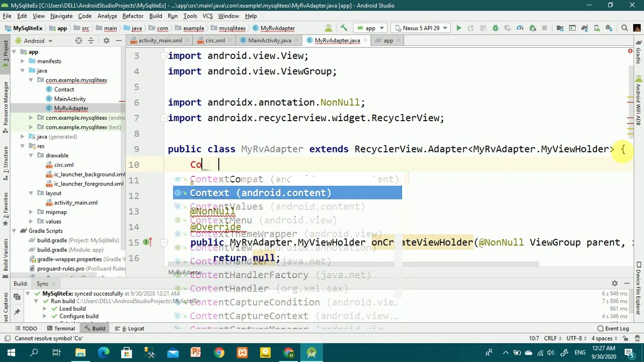644x362 pixels.
Task: Click Attach Debugger to Android Process icon
Action: click(532, 28)
